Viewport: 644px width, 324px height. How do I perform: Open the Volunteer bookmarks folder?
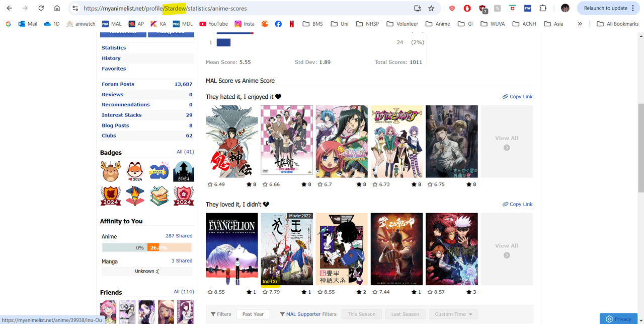coord(402,24)
